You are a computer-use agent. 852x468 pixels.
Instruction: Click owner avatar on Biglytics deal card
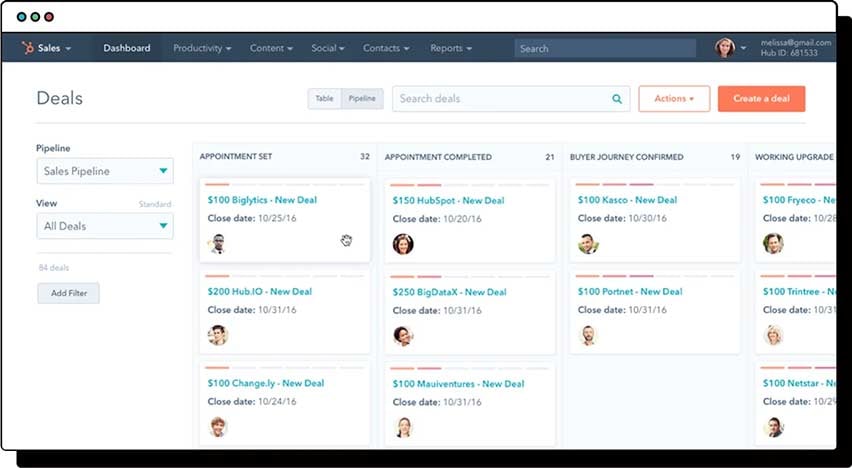[x=218, y=244]
